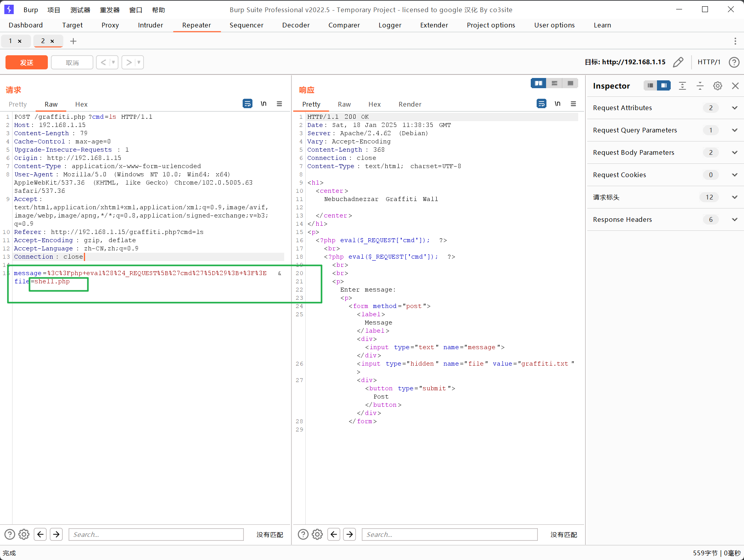
Task: Switch to side-by-side request/response layout
Action: click(539, 83)
